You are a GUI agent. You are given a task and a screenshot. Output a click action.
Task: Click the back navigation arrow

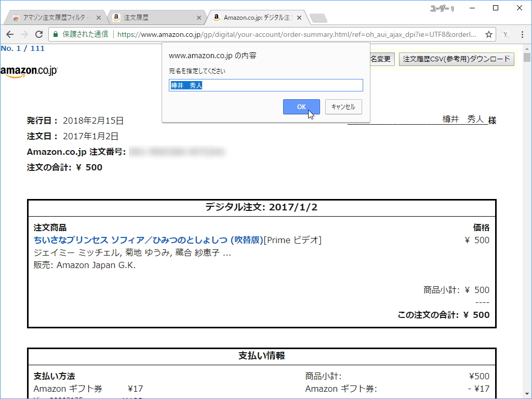(10, 34)
